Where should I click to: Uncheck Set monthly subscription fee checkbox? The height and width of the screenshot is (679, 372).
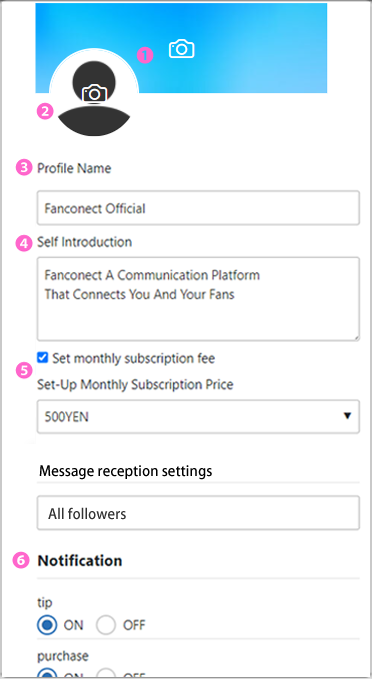click(42, 358)
